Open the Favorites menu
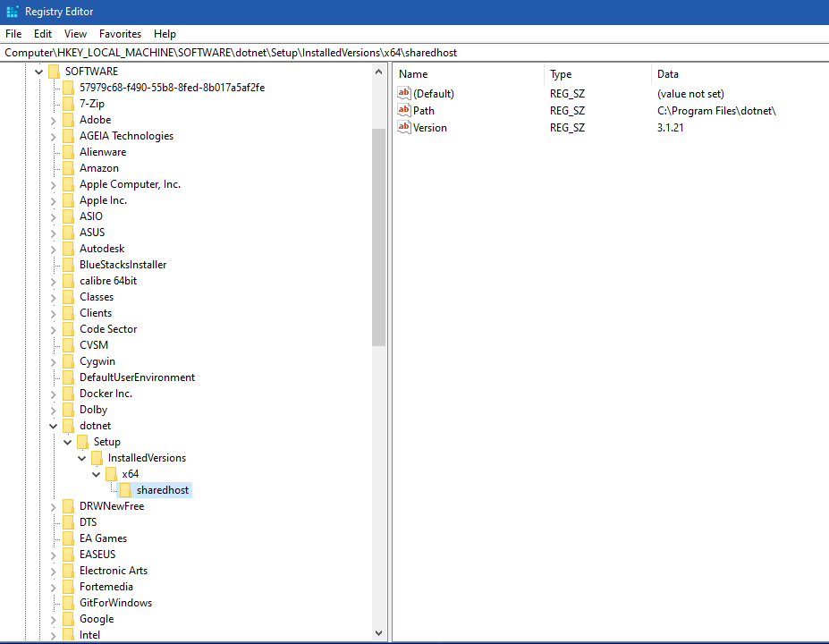829x644 pixels. [x=120, y=34]
